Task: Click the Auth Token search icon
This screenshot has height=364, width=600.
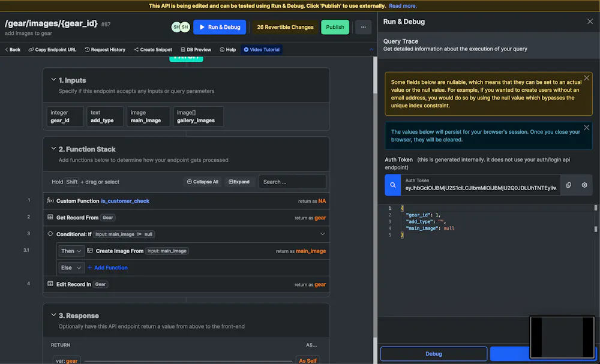Action: tap(392, 185)
